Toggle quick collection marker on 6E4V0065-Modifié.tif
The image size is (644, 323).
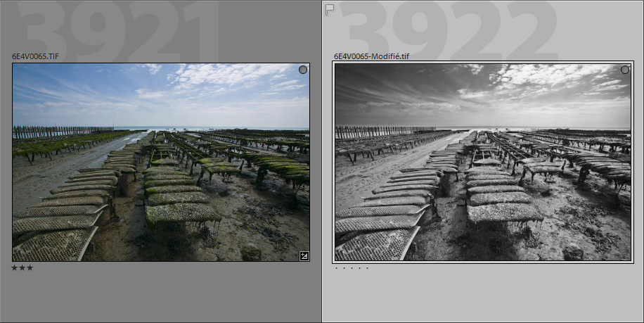pos(625,70)
